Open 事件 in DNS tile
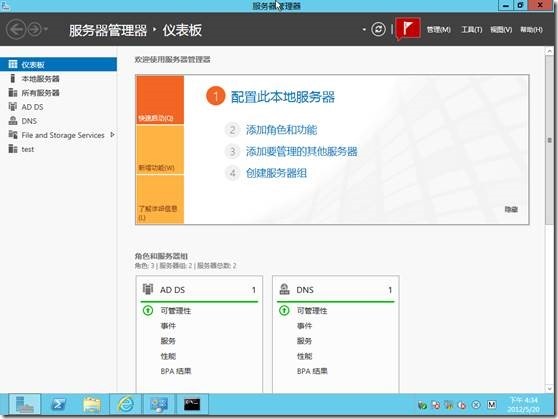Screen dimensions: 558x419 [305, 326]
